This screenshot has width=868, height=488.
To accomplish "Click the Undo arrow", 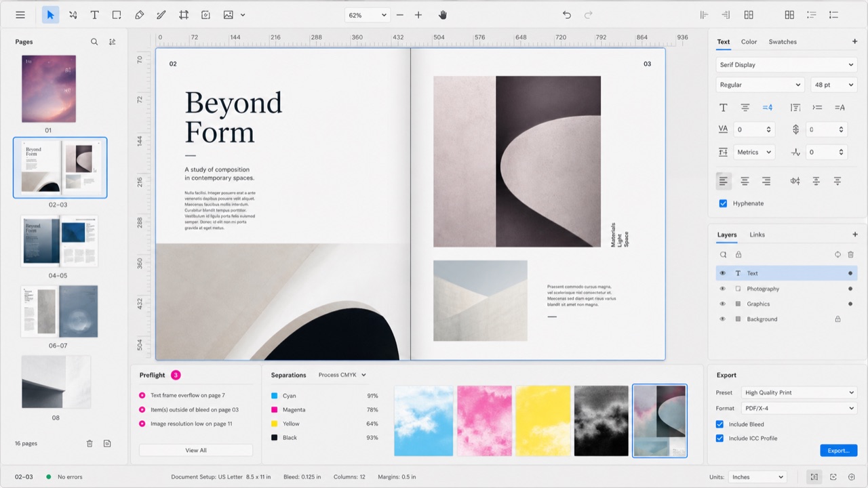I will [x=567, y=15].
